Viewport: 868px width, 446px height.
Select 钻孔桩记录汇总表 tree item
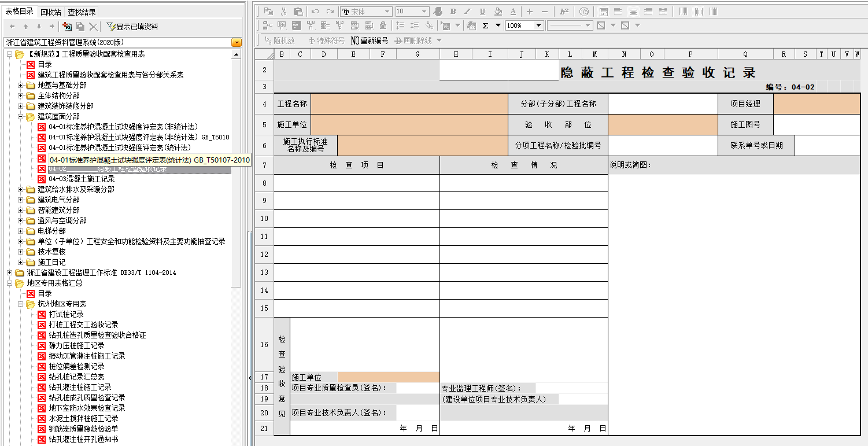click(x=76, y=377)
